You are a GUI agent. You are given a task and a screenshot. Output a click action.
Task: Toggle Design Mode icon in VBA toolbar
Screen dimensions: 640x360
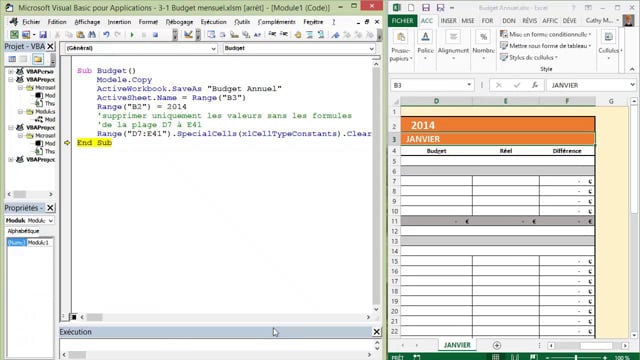pos(188,35)
